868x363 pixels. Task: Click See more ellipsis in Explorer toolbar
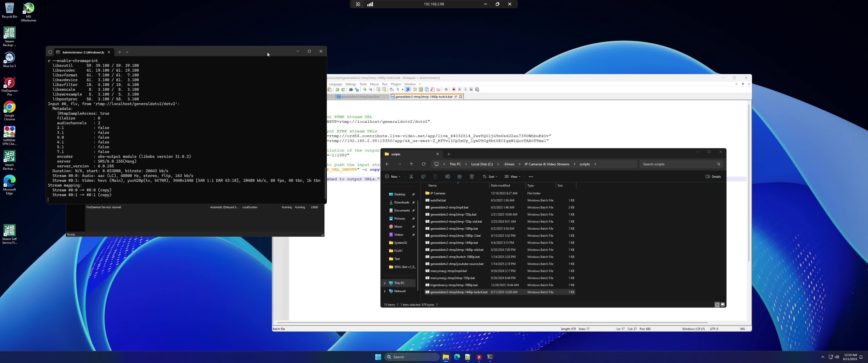coord(531,176)
